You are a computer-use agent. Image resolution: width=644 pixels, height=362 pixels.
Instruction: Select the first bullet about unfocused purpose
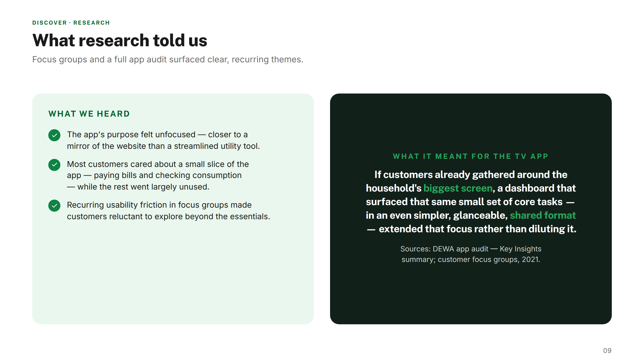pos(163,140)
